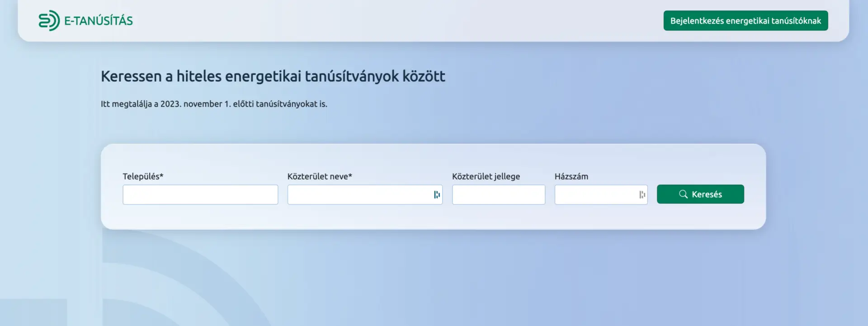Screen dimensions: 868x326
Task: Click the E-TANÚSÍTÁS brand text
Action: tap(99, 21)
